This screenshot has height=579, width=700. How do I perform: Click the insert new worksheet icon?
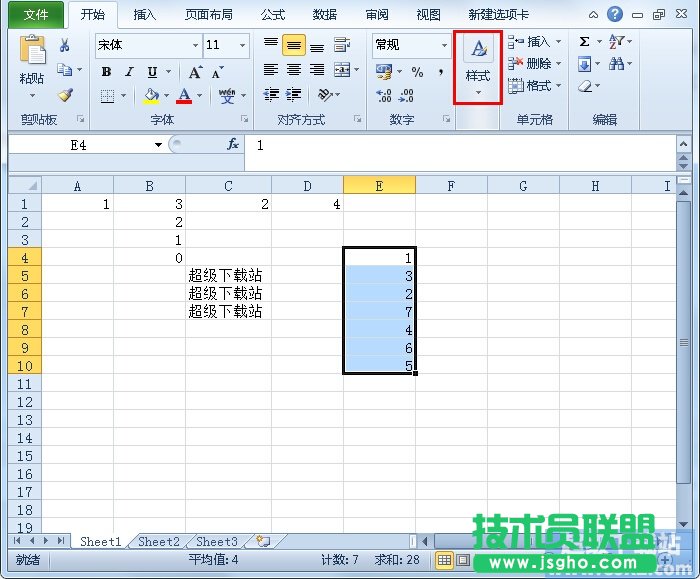(263, 542)
